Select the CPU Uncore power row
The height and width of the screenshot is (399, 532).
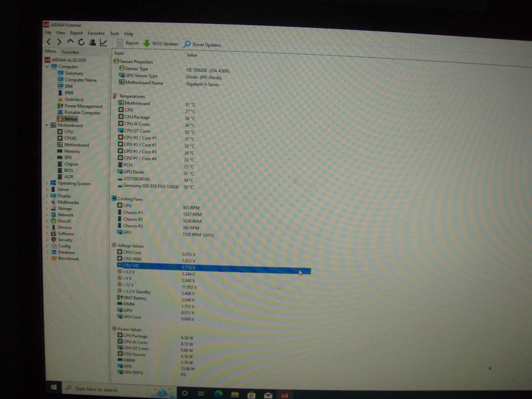155,355
